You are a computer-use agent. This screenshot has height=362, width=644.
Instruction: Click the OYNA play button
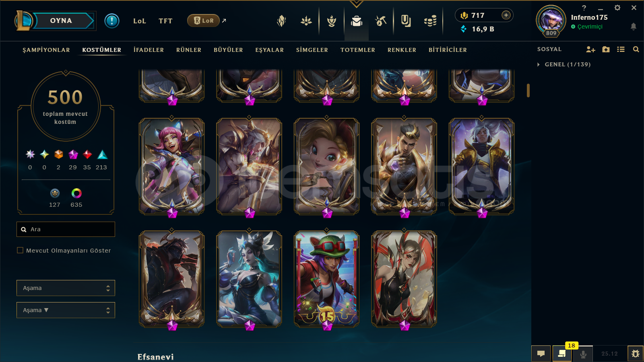61,21
